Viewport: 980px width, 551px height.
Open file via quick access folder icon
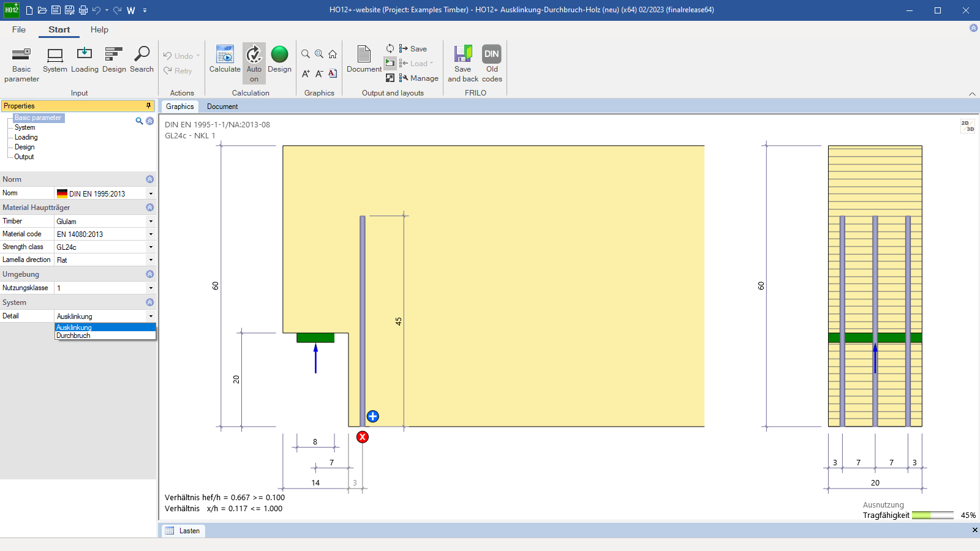click(x=42, y=10)
